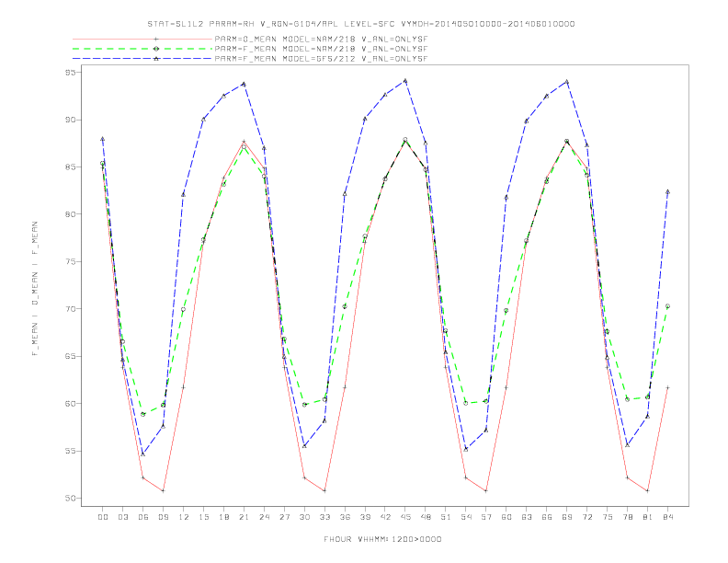Click blue dashed line sample in legend
This screenshot has height=563, width=728.
142,59
